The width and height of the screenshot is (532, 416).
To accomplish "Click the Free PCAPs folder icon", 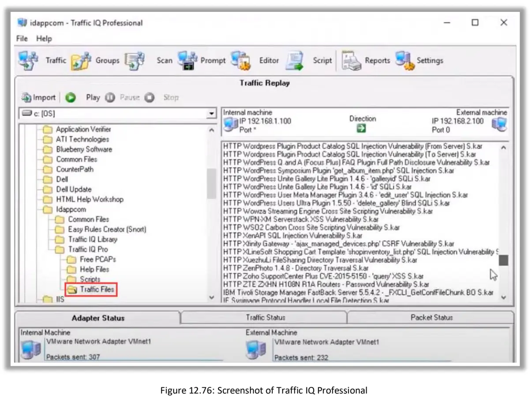I will (71, 260).
